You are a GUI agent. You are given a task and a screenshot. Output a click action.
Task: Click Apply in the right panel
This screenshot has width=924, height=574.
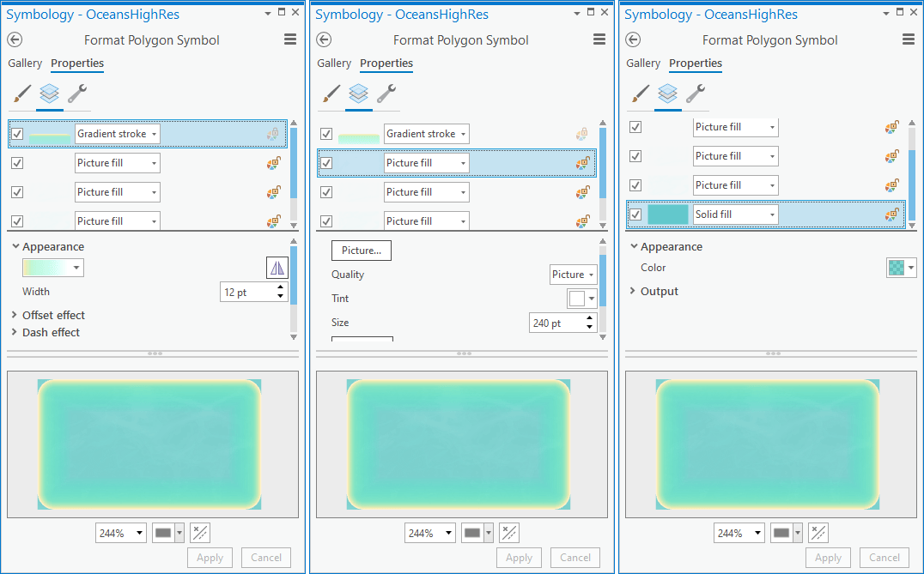[828, 558]
